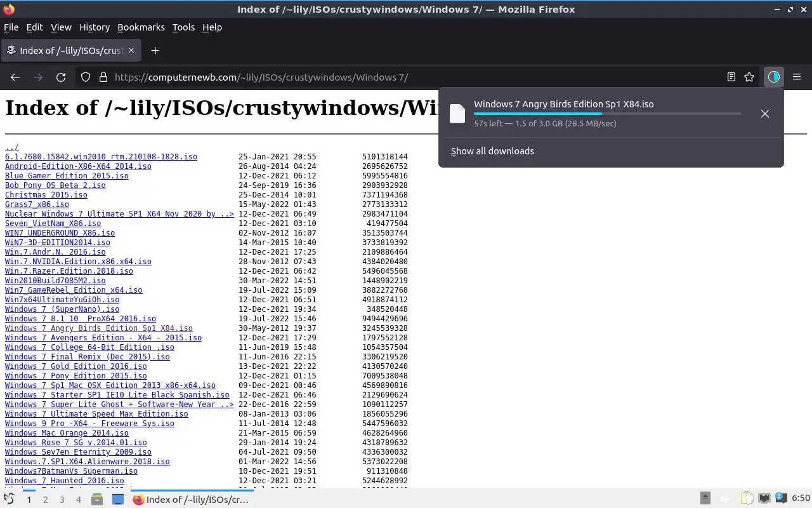Click the clock showing 6:50

click(x=801, y=498)
